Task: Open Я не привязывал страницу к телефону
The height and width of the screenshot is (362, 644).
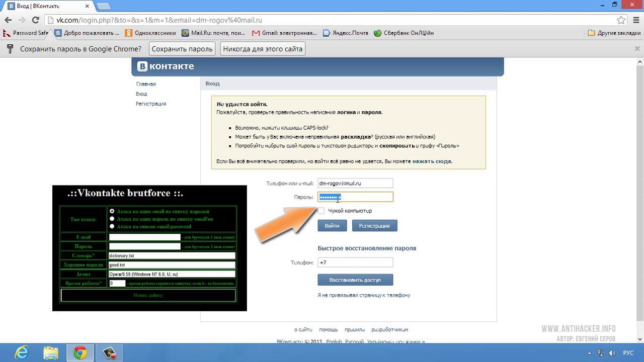Action: click(364, 295)
